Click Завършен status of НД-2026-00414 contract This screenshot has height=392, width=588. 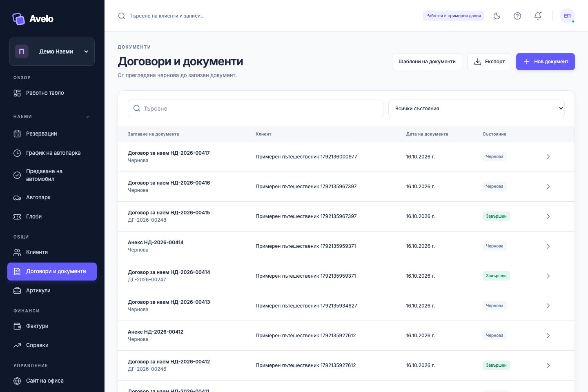pos(496,276)
